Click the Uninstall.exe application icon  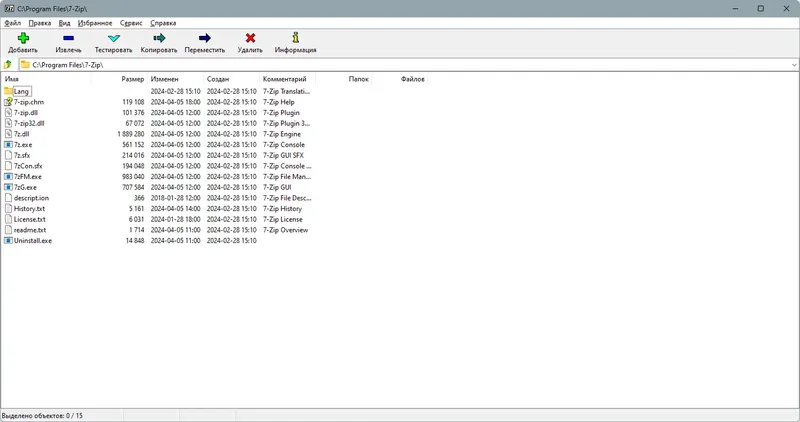coord(8,240)
